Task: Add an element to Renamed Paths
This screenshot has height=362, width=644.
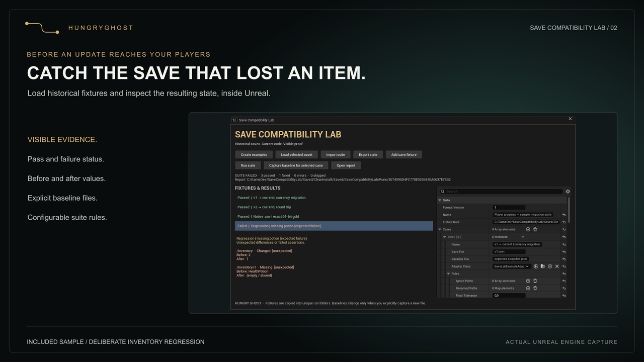Action: [528, 288]
